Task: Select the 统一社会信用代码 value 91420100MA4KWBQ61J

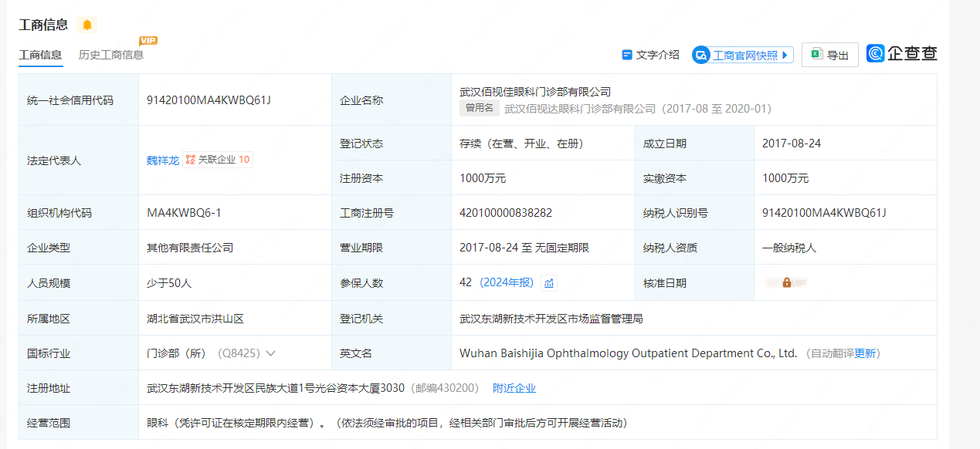Action: pyautogui.click(x=209, y=100)
